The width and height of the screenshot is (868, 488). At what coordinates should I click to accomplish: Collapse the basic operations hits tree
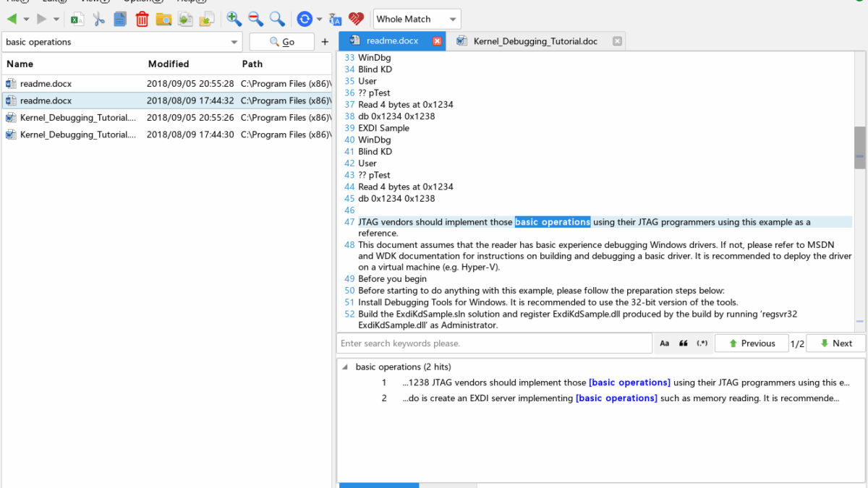pyautogui.click(x=345, y=367)
